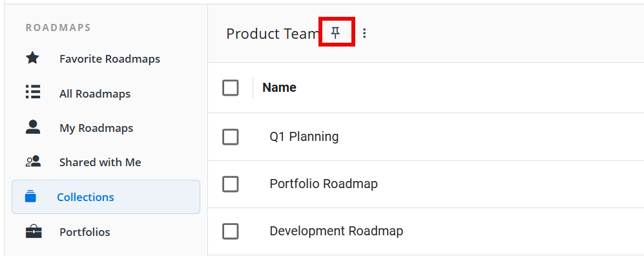644x256 pixels.
Task: Open the Q1 Planning roadmap
Action: click(304, 137)
